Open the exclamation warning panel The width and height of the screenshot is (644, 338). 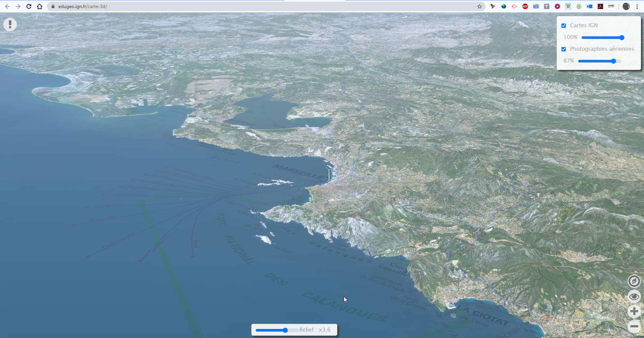[x=10, y=24]
